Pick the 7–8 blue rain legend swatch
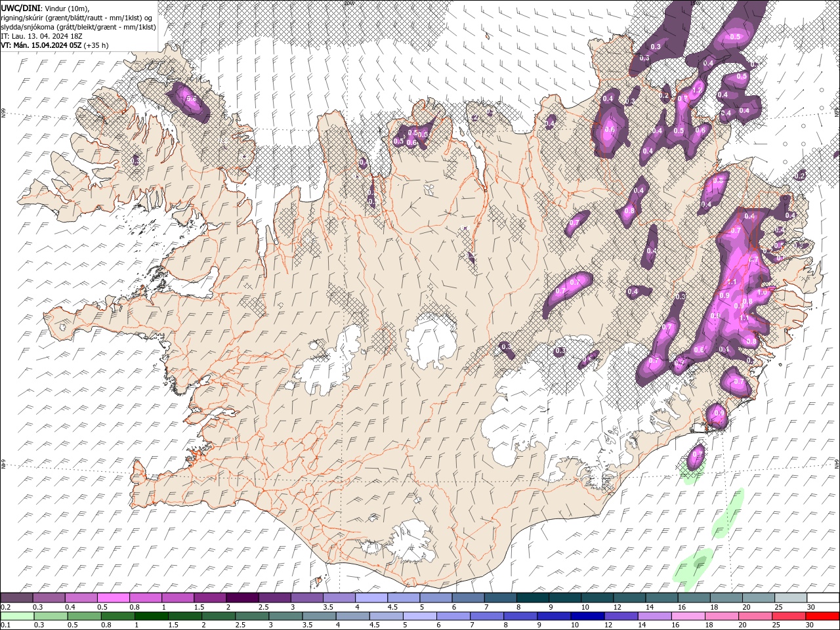This screenshot has height=630, width=840. [x=486, y=616]
